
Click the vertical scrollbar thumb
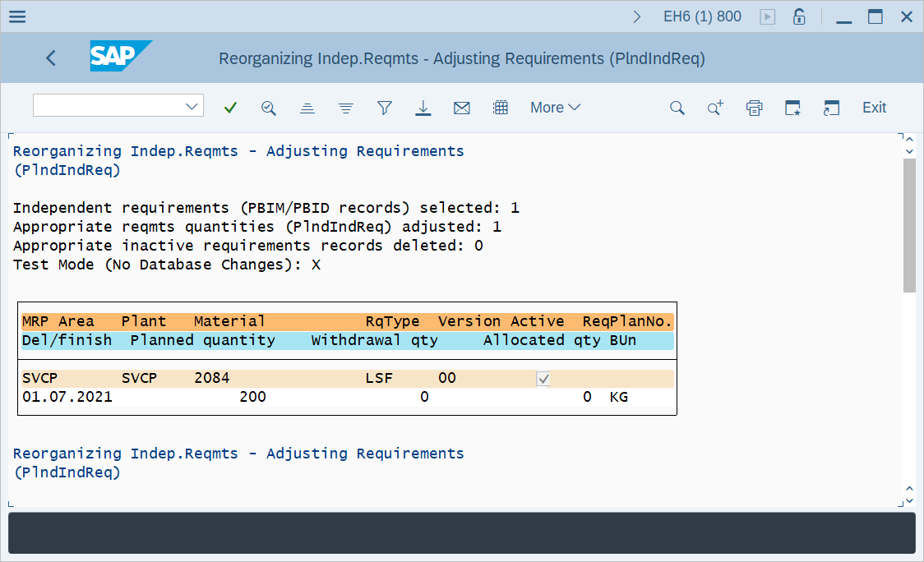click(x=908, y=226)
